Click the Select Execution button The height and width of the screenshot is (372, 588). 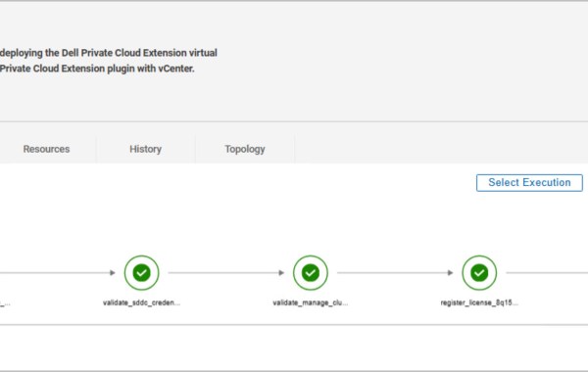pyautogui.click(x=529, y=183)
